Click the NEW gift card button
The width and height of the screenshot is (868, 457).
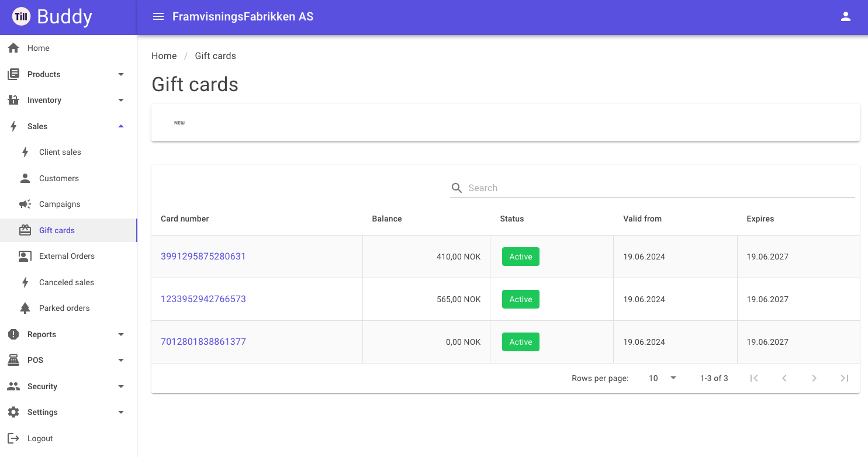point(179,123)
